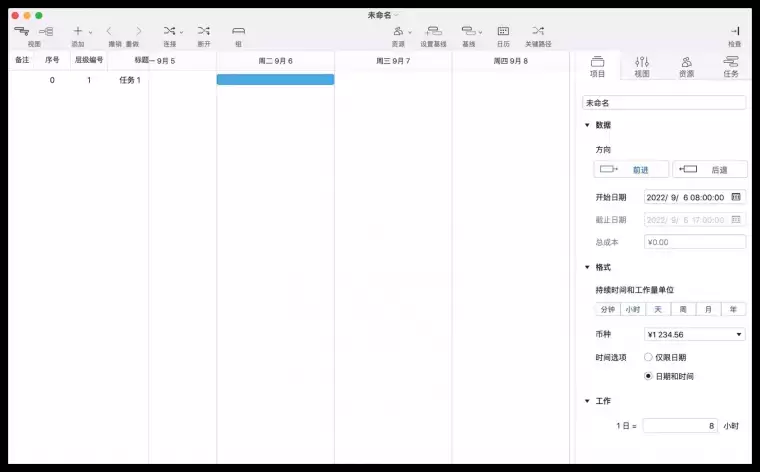Open the 资源 toolbar icon
The width and height of the screenshot is (760, 472).
tap(398, 31)
